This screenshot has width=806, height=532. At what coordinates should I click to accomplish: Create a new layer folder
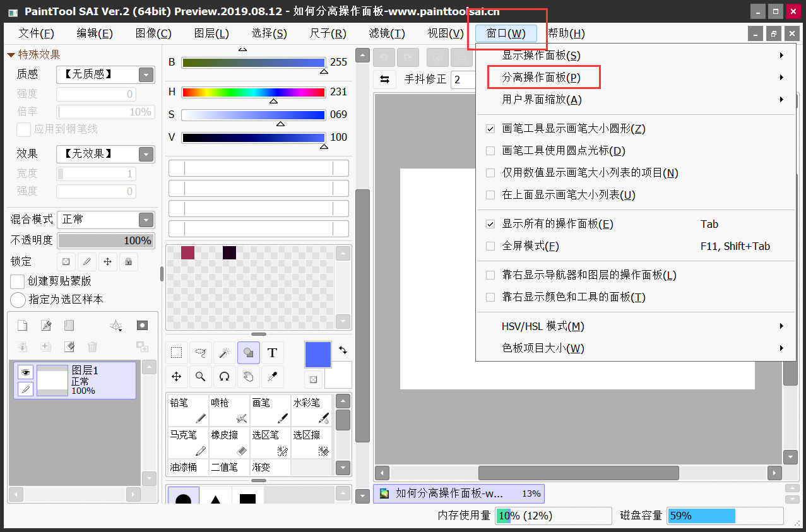69,326
